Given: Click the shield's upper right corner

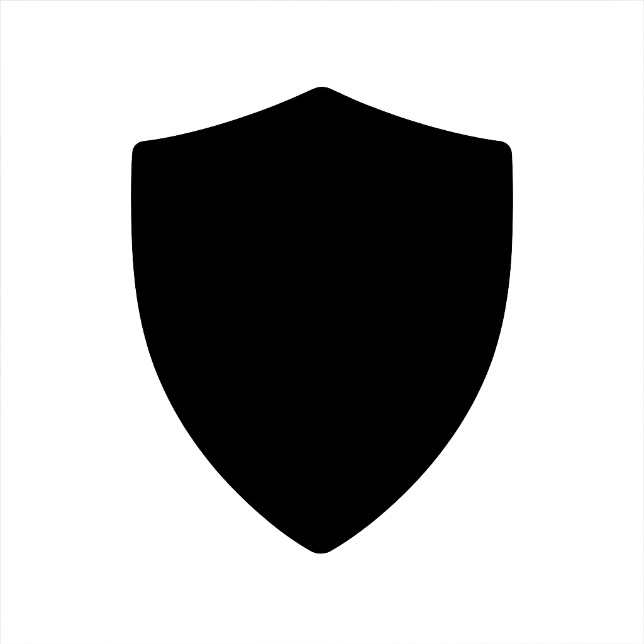Looking at the screenshot, I should 504,150.
